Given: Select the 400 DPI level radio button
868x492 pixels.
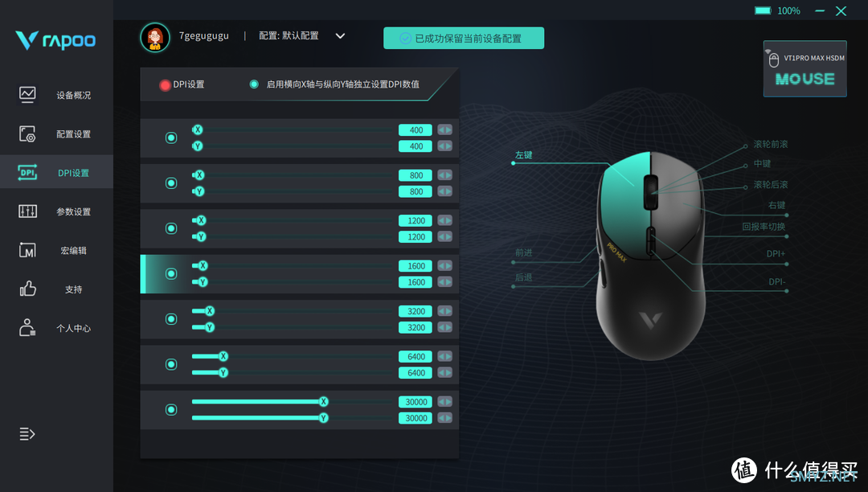Looking at the screenshot, I should coord(171,137).
